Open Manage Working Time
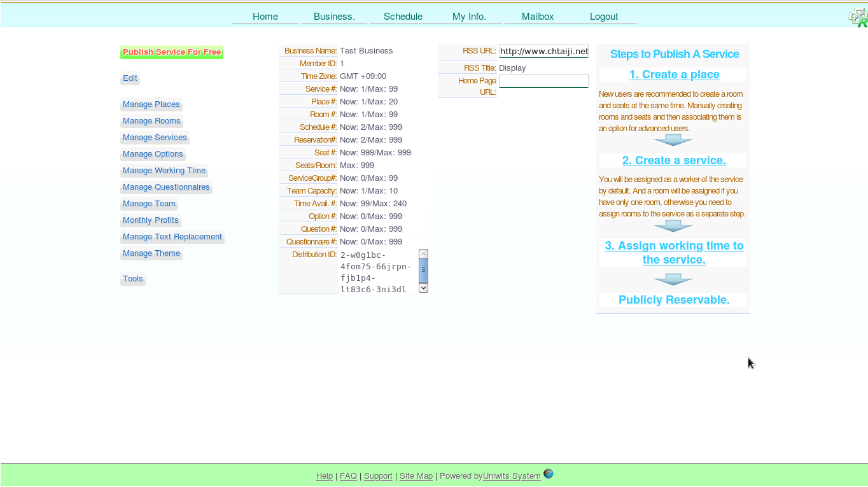The height and width of the screenshot is (487, 868). click(164, 171)
